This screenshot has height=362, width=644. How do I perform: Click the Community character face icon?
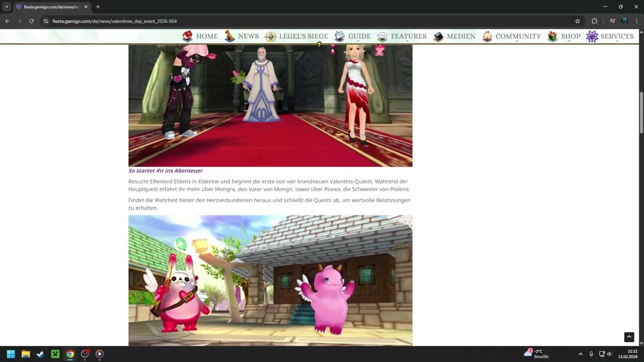487,36
